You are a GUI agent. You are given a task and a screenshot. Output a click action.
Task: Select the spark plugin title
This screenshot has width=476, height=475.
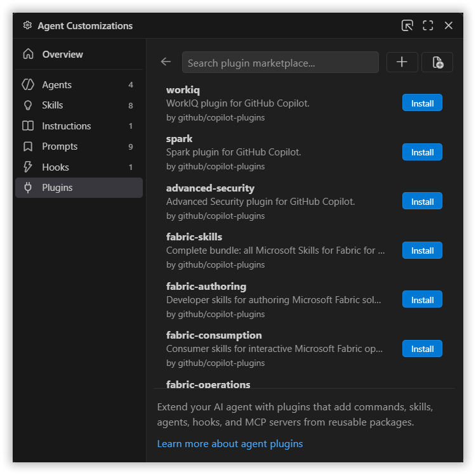[179, 139]
